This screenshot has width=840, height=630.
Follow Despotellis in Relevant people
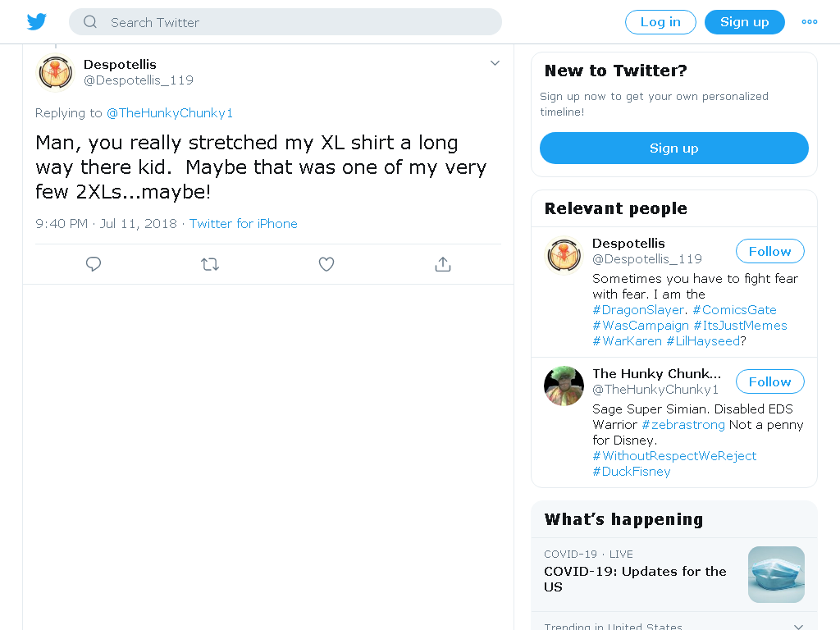(769, 251)
